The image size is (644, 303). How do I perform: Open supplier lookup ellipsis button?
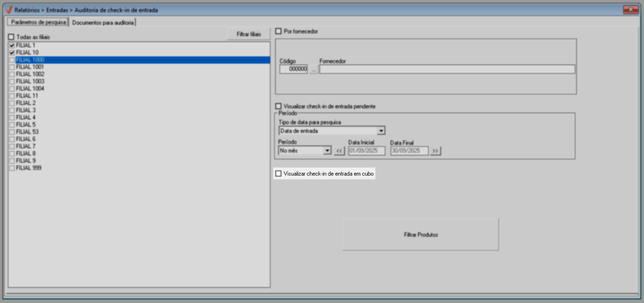coord(314,69)
